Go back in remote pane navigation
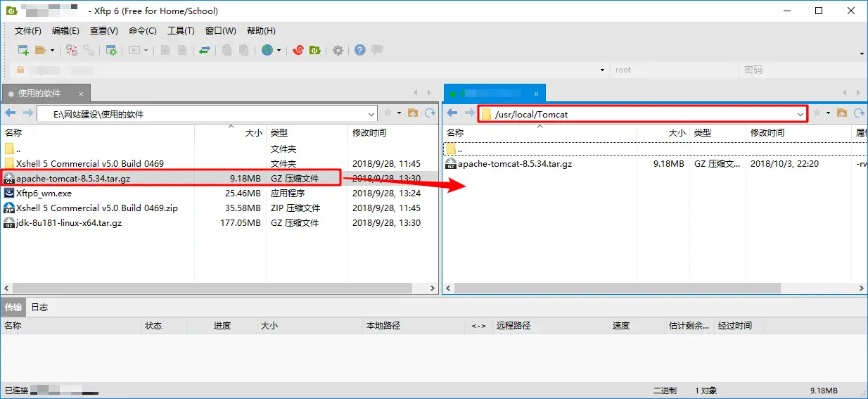868x399 pixels. [x=452, y=113]
